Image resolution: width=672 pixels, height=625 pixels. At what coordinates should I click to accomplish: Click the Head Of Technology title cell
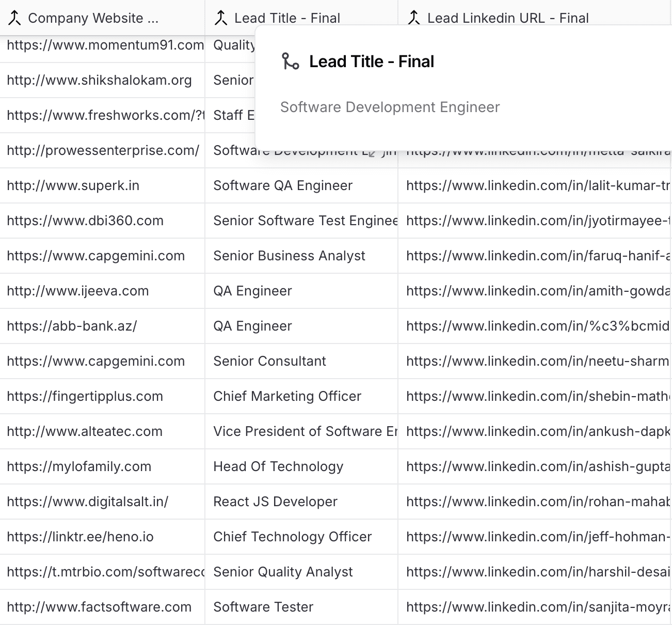[301, 466]
